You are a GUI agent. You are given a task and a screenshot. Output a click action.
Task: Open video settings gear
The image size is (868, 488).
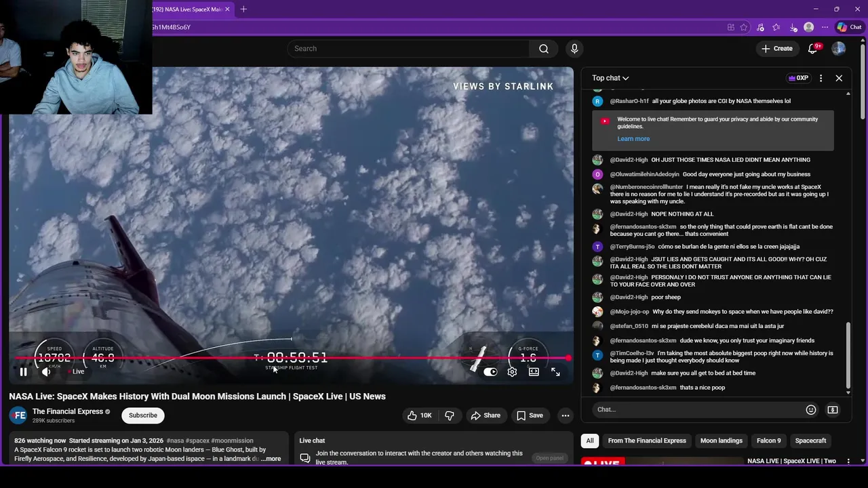512,371
